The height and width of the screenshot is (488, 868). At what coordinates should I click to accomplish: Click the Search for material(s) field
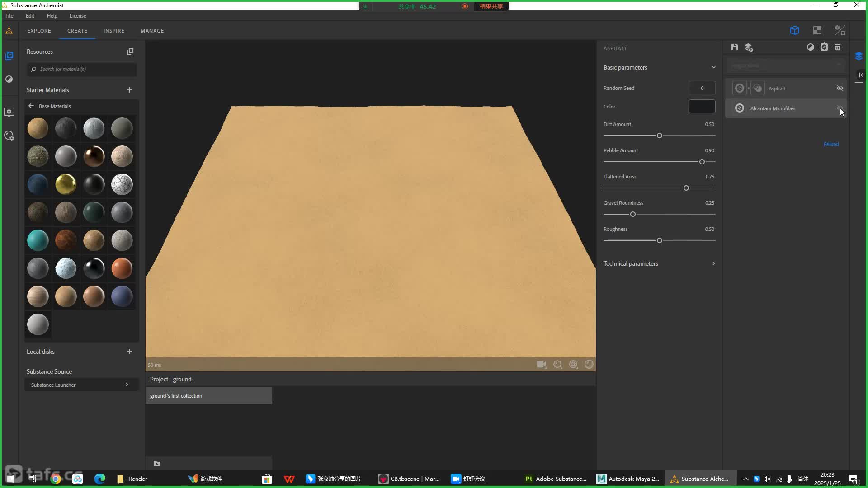(81, 69)
